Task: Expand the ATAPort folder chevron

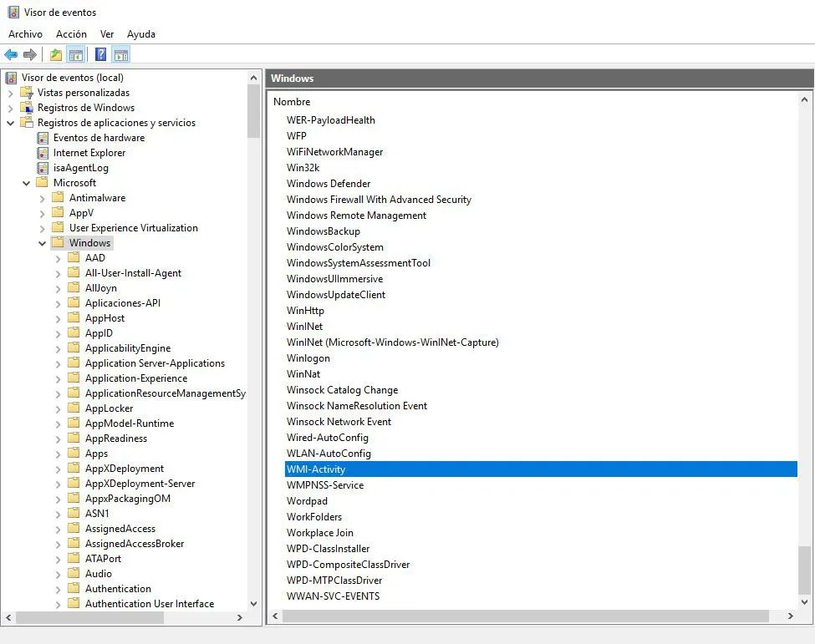Action: click(58, 560)
